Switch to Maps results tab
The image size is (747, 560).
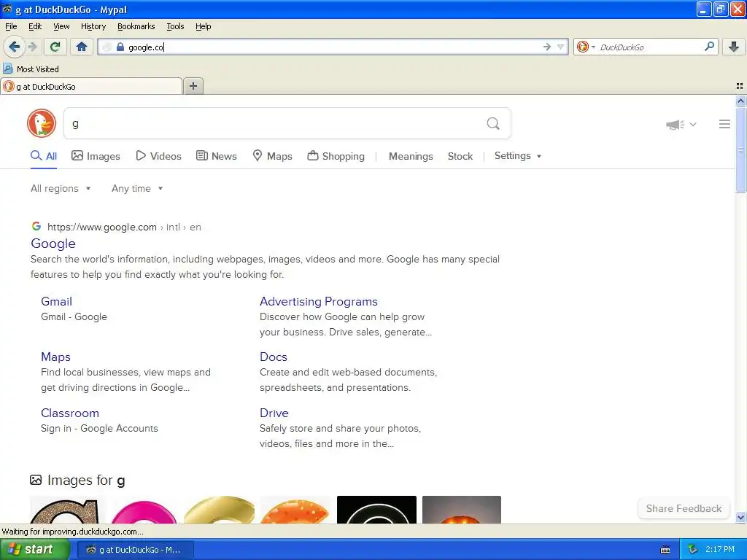(x=272, y=156)
